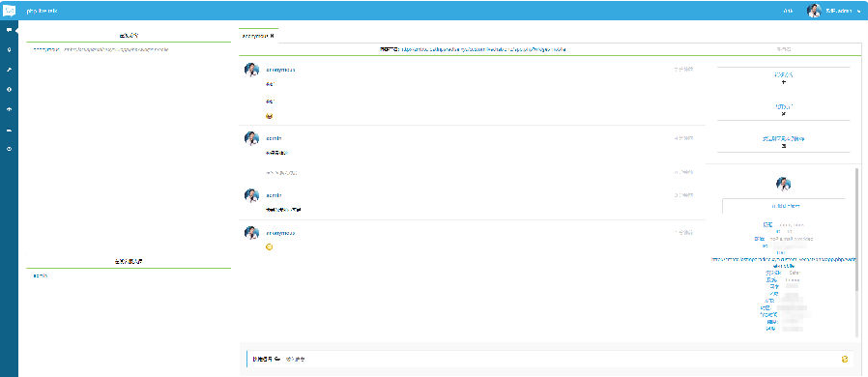
Task: Click the round info icon in sidebar
Action: (x=9, y=89)
